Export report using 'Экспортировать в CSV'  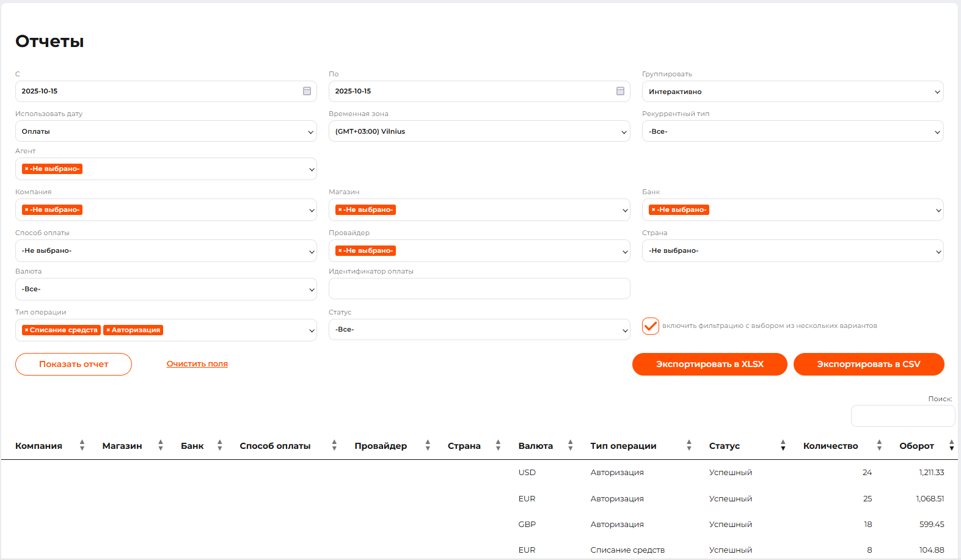(x=868, y=364)
